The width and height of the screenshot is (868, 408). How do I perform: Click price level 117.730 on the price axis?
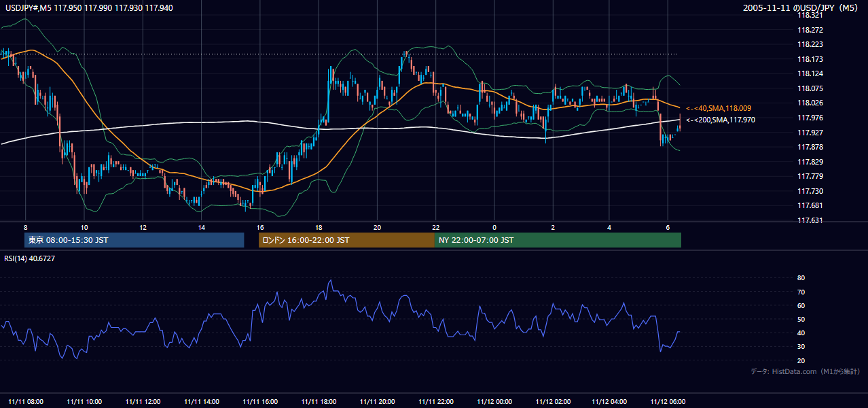(810, 191)
